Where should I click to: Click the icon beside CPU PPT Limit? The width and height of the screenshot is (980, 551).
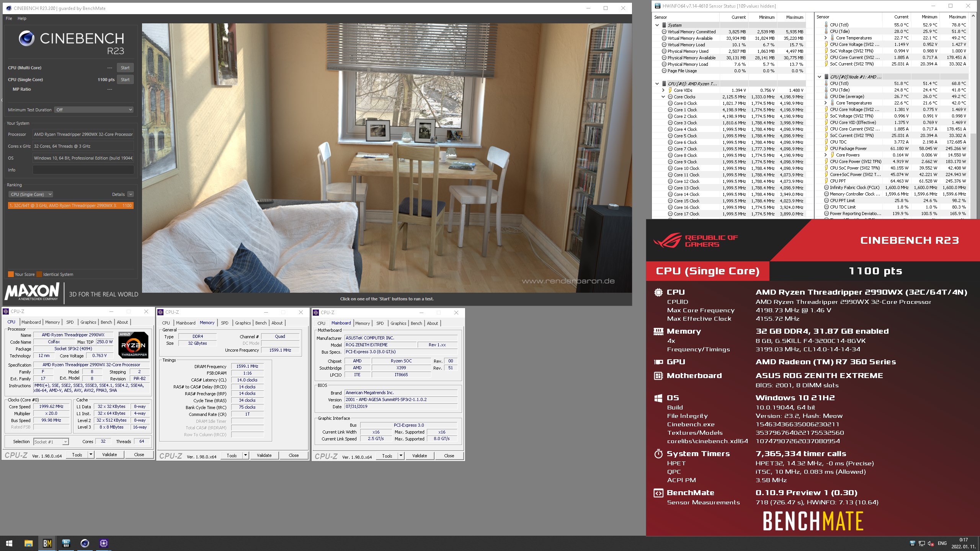coord(826,201)
